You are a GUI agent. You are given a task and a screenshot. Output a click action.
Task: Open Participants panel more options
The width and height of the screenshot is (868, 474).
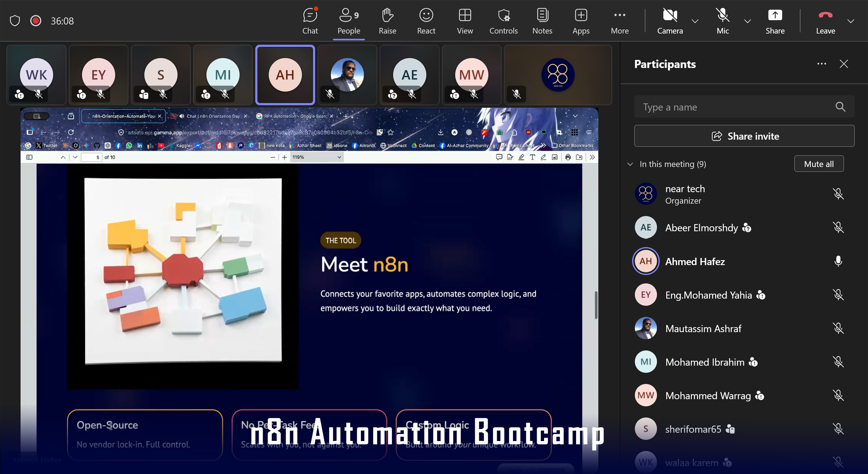(822, 64)
